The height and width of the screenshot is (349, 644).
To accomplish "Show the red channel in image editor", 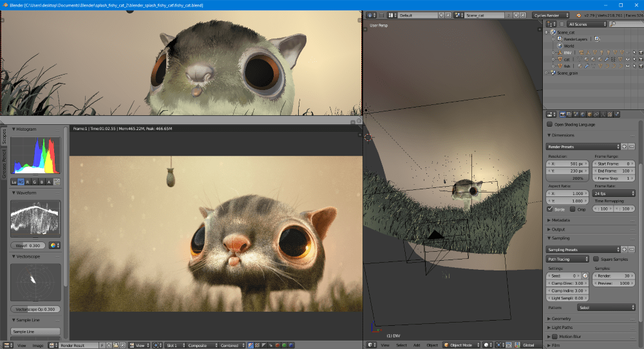I will [x=277, y=345].
